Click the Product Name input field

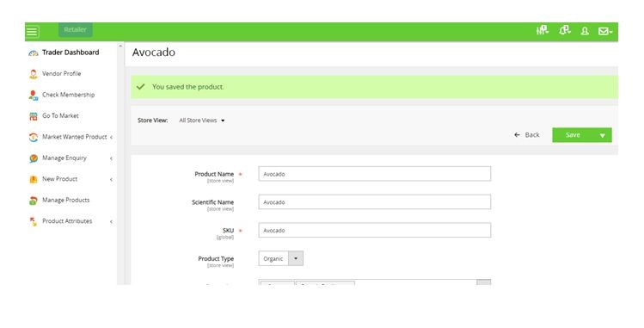pos(375,174)
